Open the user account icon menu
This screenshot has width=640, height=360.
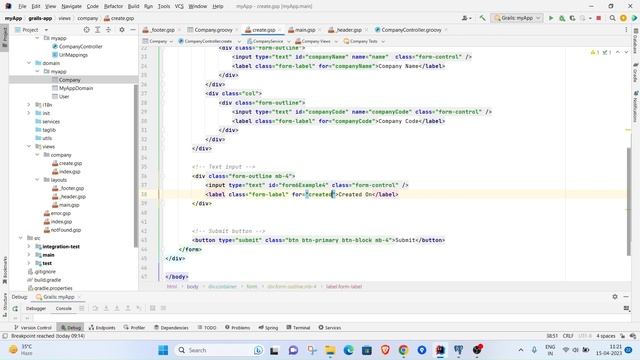pyautogui.click(x=466, y=18)
